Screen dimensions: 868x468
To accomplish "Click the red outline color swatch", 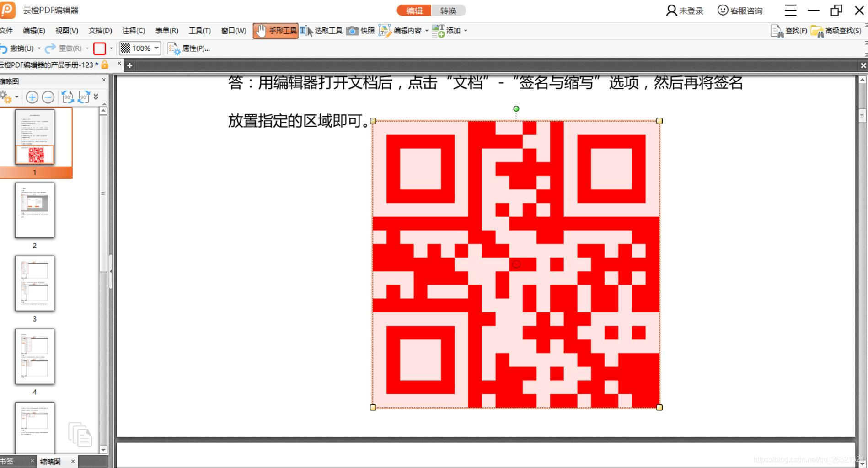I will 99,48.
